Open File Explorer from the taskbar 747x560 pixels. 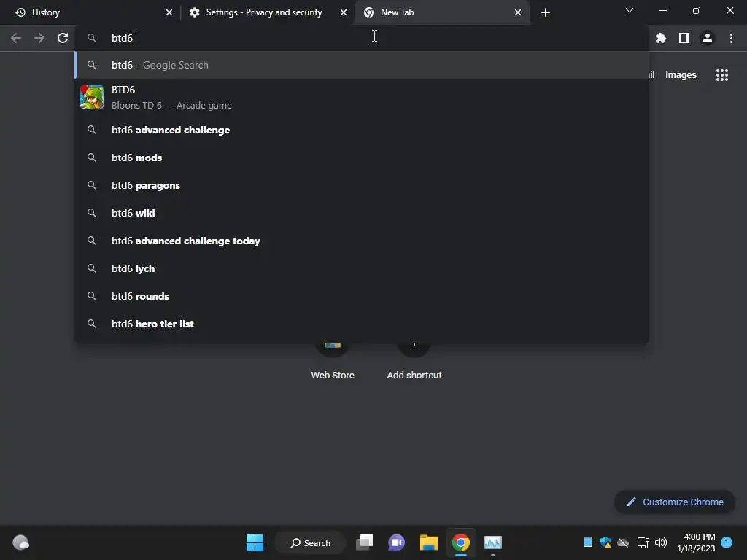pyautogui.click(x=429, y=542)
